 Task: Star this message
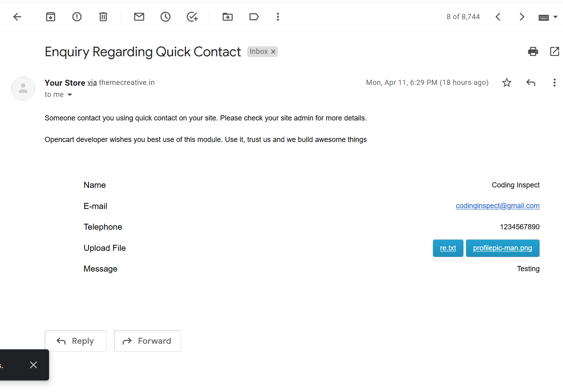tap(507, 83)
